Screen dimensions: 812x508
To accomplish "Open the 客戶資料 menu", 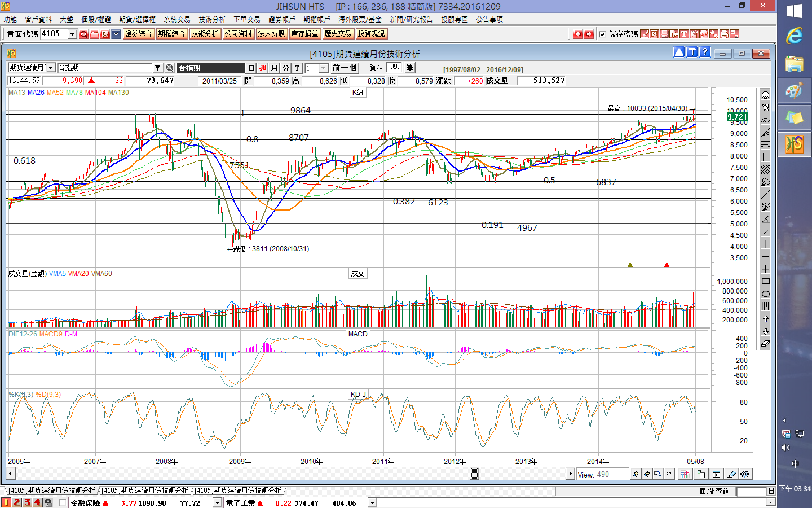I will click(x=38, y=19).
